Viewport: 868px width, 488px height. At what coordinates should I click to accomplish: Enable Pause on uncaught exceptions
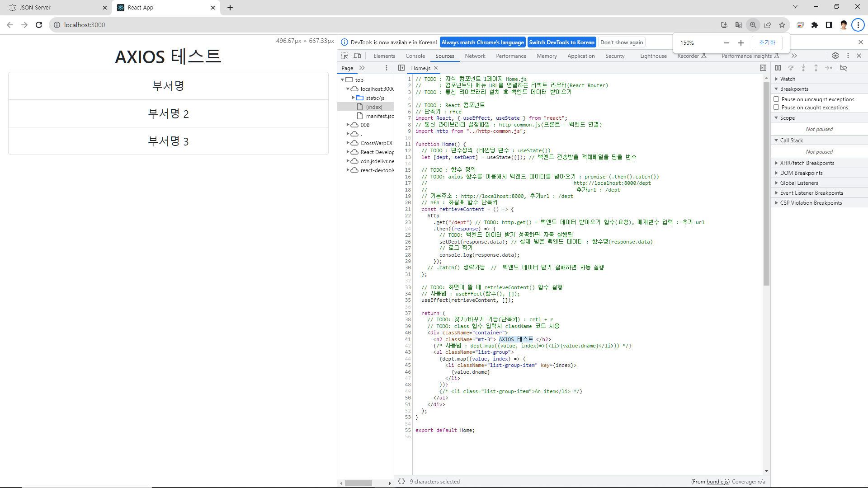[x=776, y=99]
